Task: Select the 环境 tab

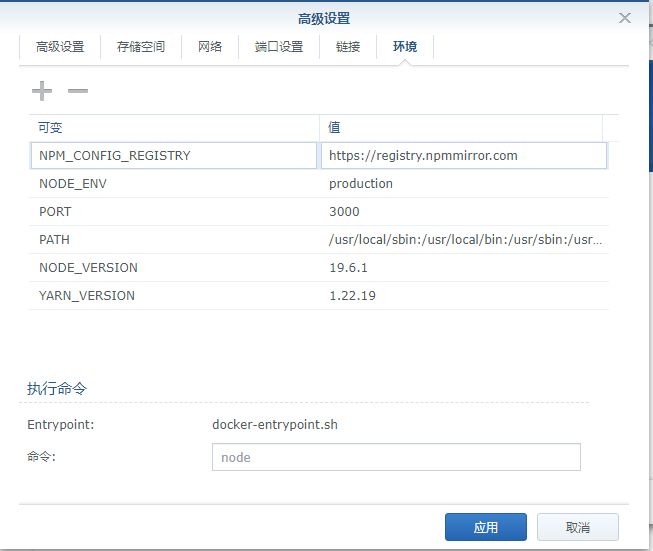Action: [x=405, y=47]
